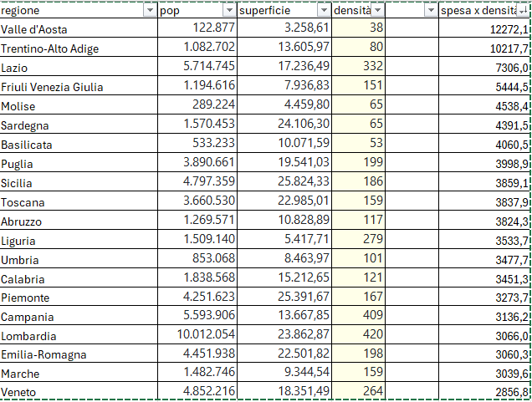The width and height of the screenshot is (532, 402).
Task: Click the superficie header cell
Action: tap(276, 10)
